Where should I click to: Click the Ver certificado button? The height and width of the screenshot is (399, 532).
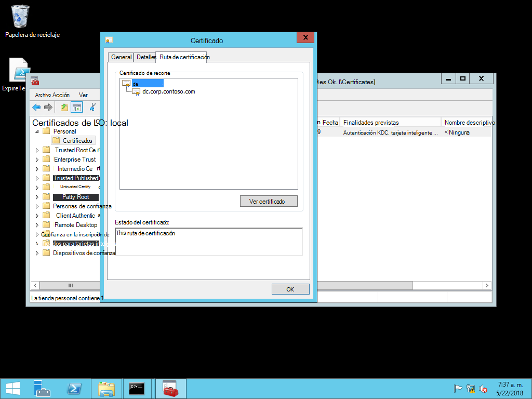269,201
